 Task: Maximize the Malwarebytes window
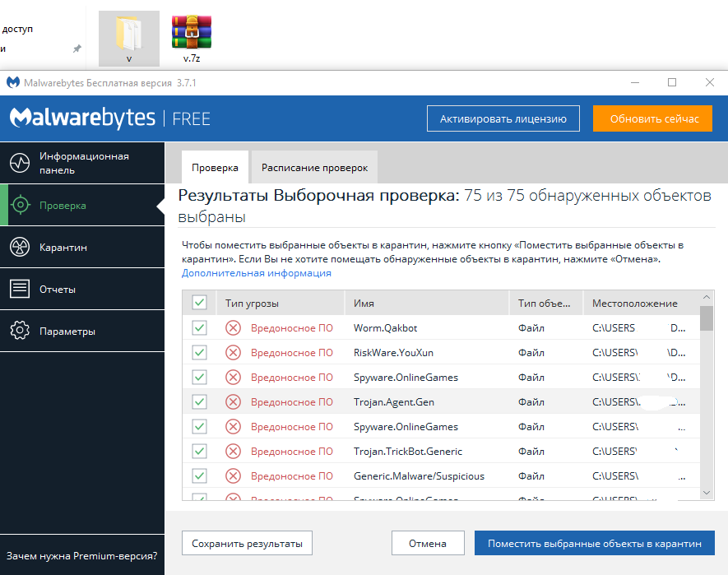(x=672, y=83)
